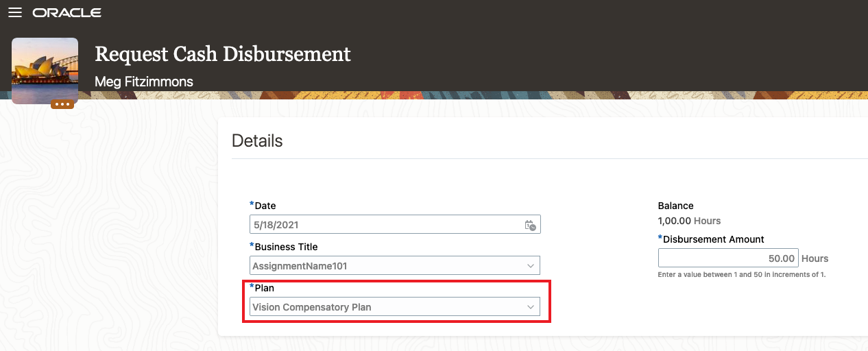Open the hamburger navigation menu
The width and height of the screenshot is (868, 351).
pos(15,13)
